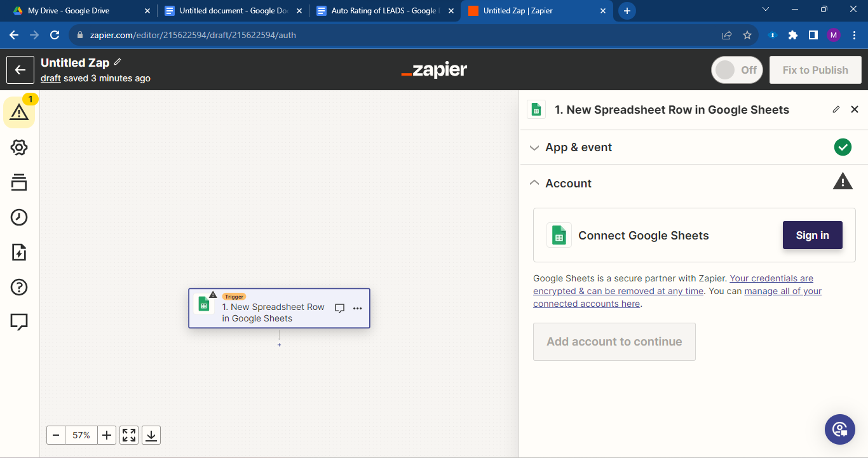Viewport: 868px width, 458px height.
Task: Zoom out the canvas with minus button
Action: 56,435
